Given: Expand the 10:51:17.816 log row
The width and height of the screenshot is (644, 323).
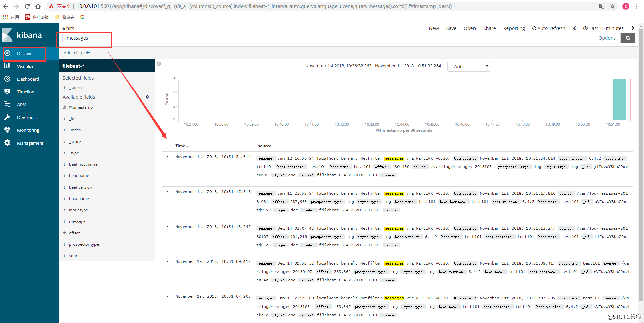Looking at the screenshot, I should coord(167,192).
